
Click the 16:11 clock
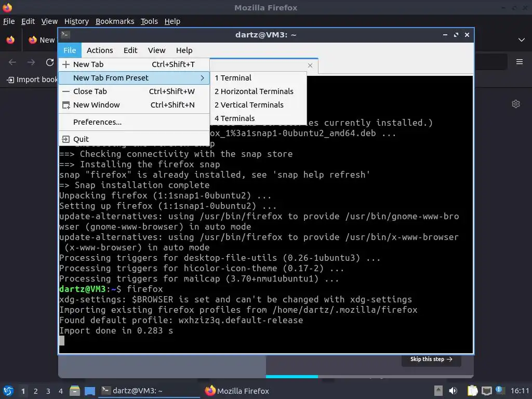coord(520,391)
